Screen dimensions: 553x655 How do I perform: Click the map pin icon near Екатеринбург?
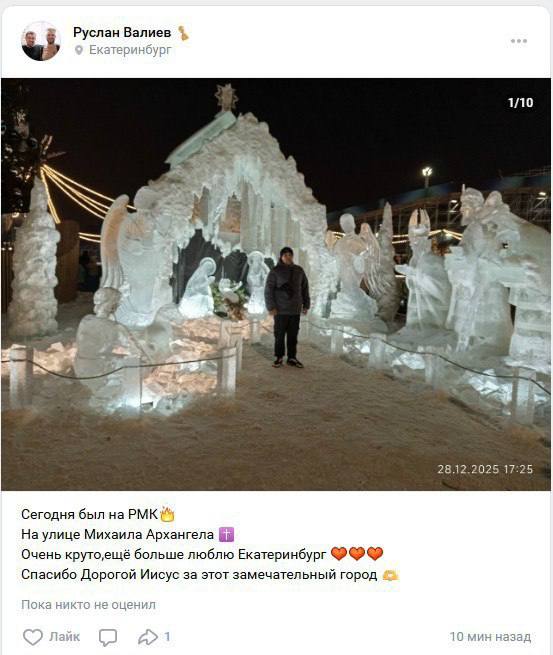[79, 51]
